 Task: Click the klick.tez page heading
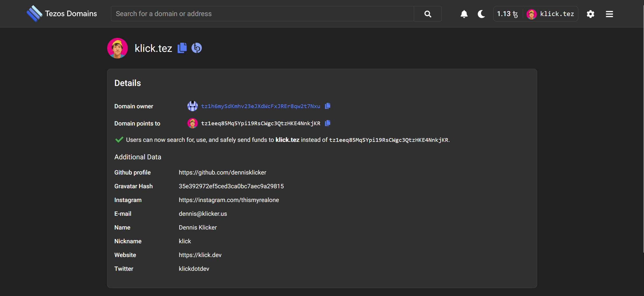coord(153,48)
